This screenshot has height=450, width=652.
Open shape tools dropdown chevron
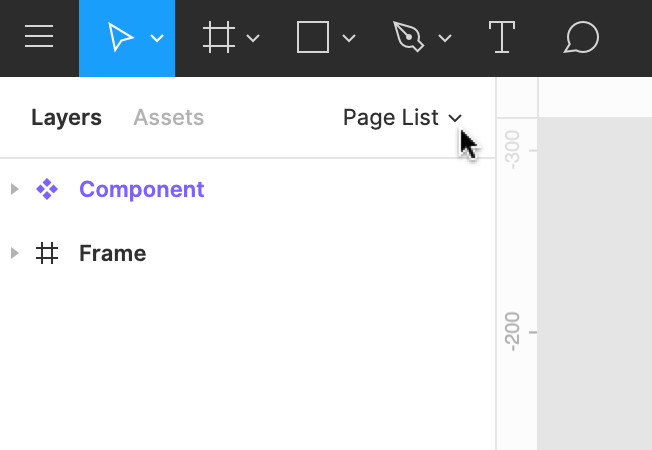coord(349,39)
